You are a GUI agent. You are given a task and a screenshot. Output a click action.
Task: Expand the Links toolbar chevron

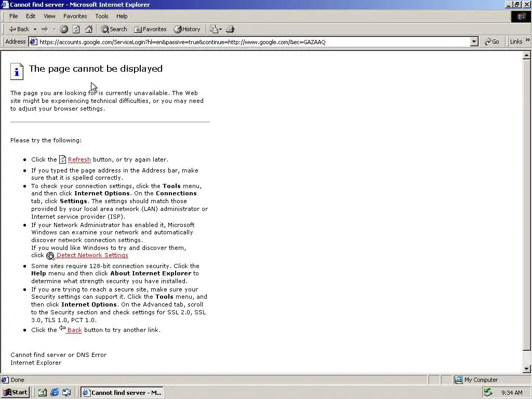point(528,40)
